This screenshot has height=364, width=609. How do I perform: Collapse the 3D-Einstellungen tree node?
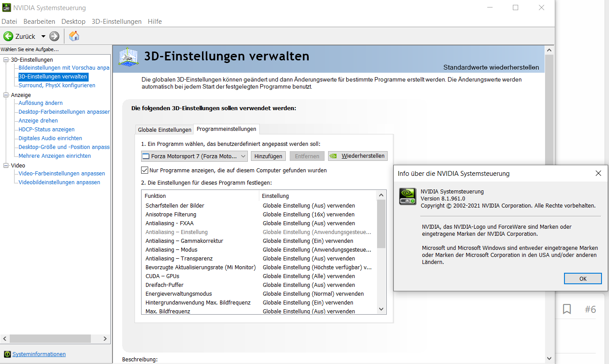(x=6, y=59)
